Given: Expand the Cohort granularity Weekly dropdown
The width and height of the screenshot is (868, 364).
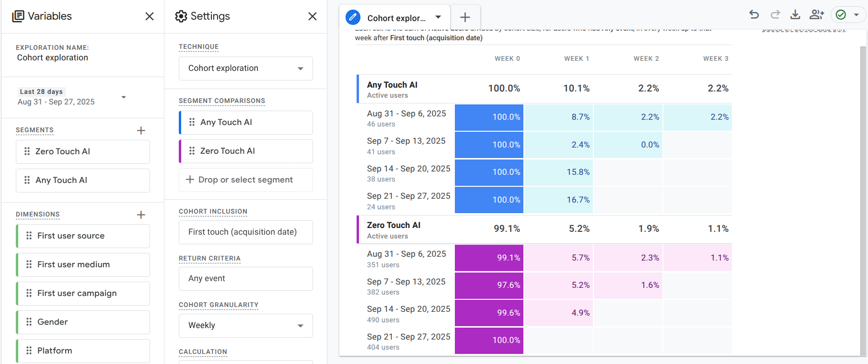Looking at the screenshot, I should 245,326.
